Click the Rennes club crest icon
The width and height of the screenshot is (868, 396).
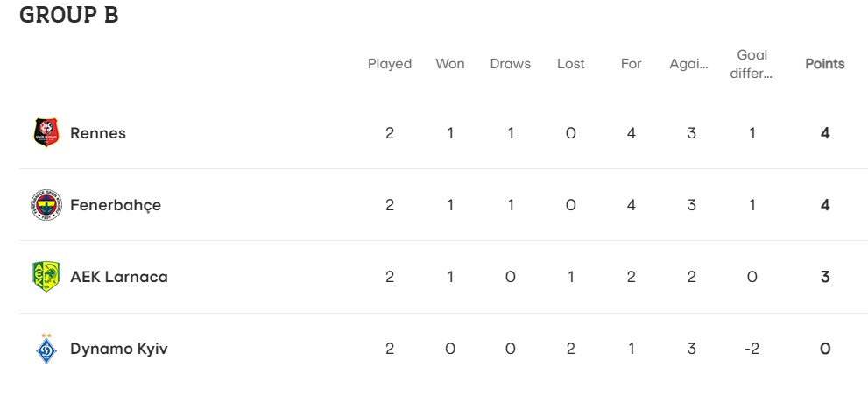tap(46, 133)
